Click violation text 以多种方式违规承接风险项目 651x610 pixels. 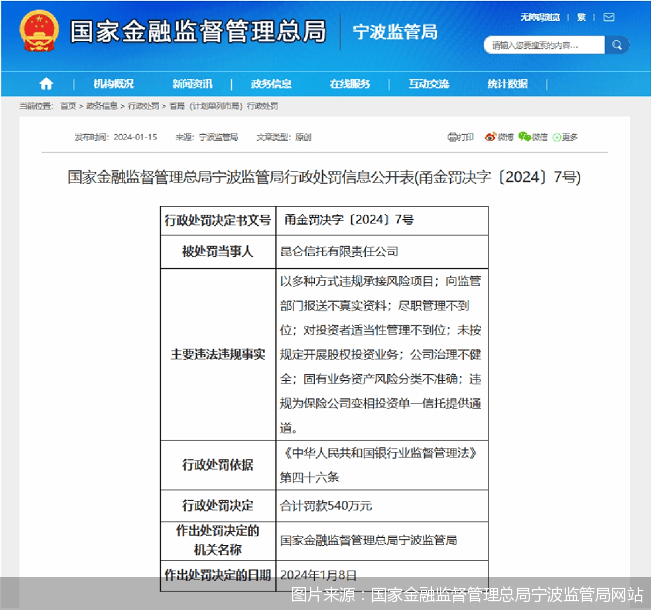(357, 281)
